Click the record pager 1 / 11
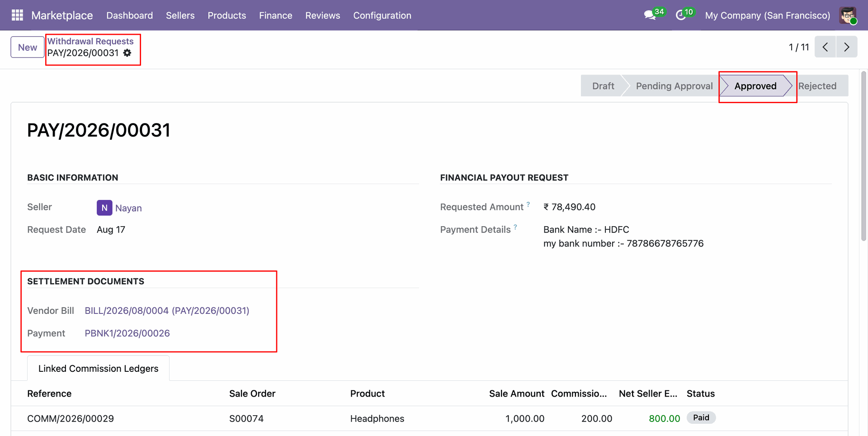This screenshot has width=868, height=436. (x=799, y=47)
